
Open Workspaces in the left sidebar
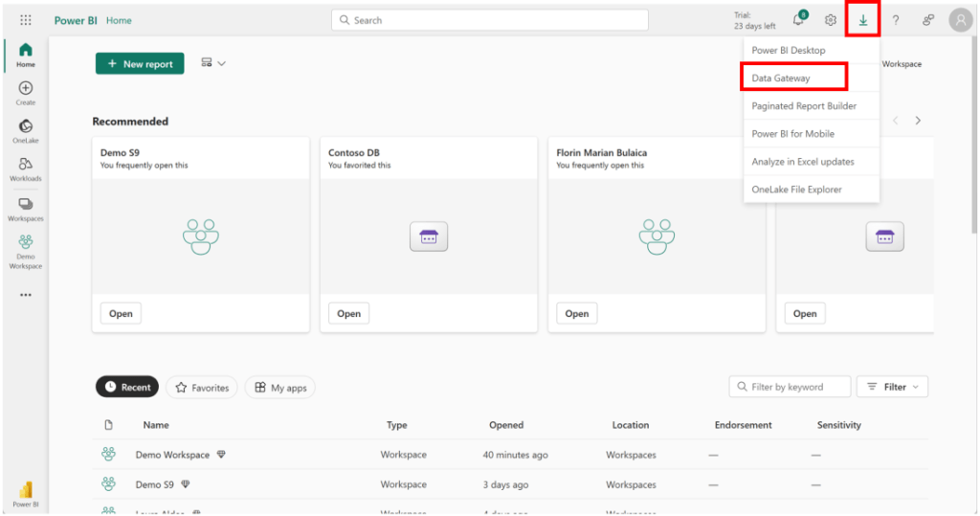(x=26, y=209)
